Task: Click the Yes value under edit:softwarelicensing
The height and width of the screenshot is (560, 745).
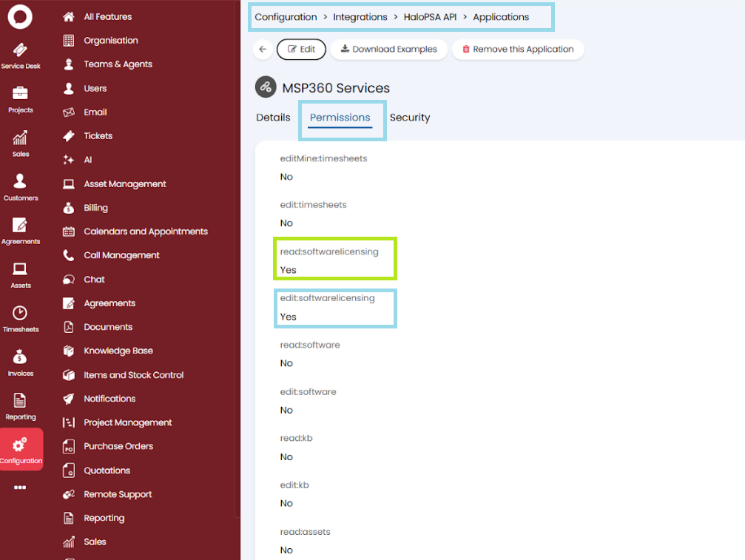Action: pyautogui.click(x=288, y=317)
